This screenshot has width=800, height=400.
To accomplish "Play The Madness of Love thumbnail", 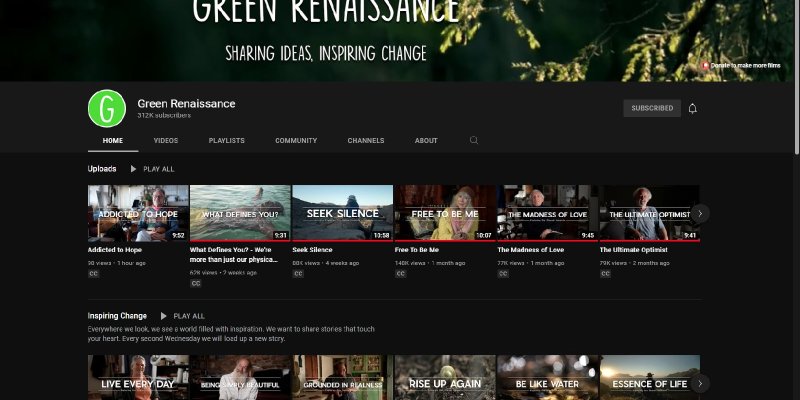I will (x=548, y=212).
